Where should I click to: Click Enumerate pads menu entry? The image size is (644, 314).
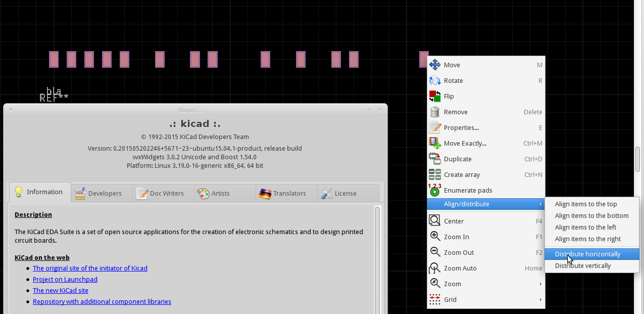(x=485, y=190)
